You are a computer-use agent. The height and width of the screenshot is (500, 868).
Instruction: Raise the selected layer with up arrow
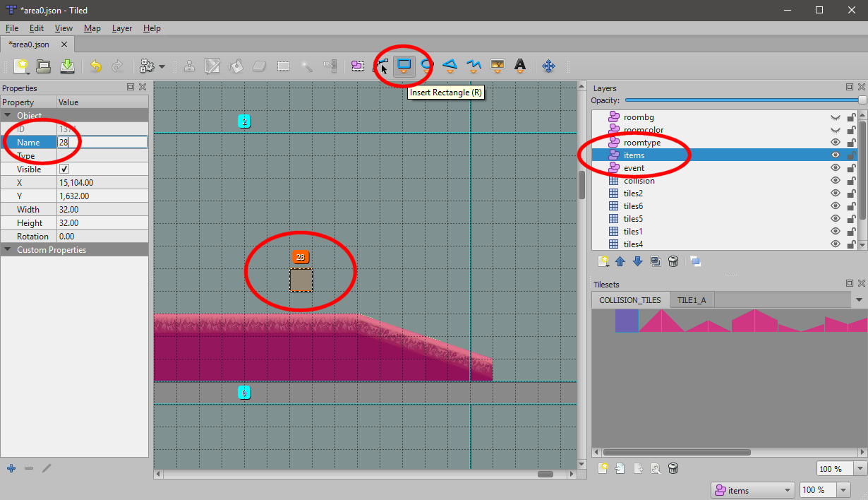pos(620,261)
